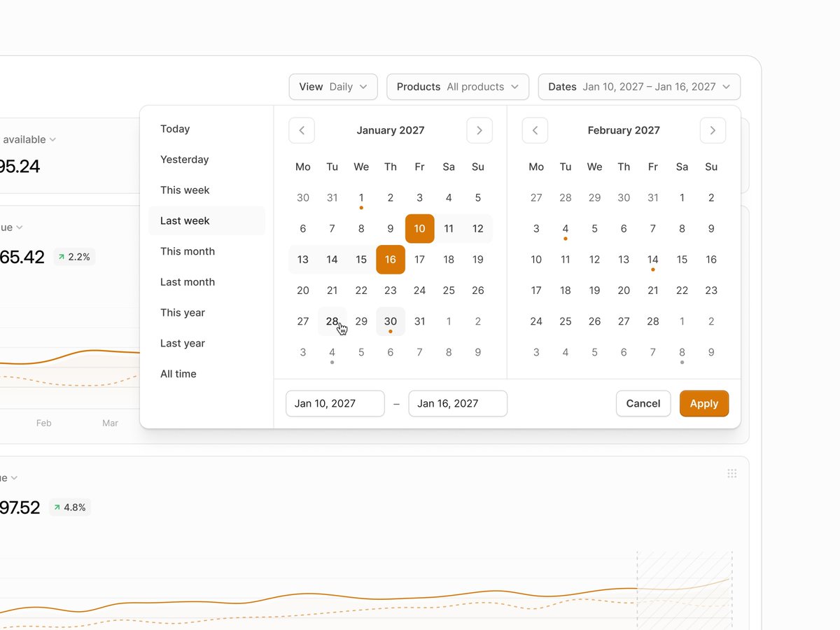Select January 10 start date
The height and width of the screenshot is (630, 840).
420,229
